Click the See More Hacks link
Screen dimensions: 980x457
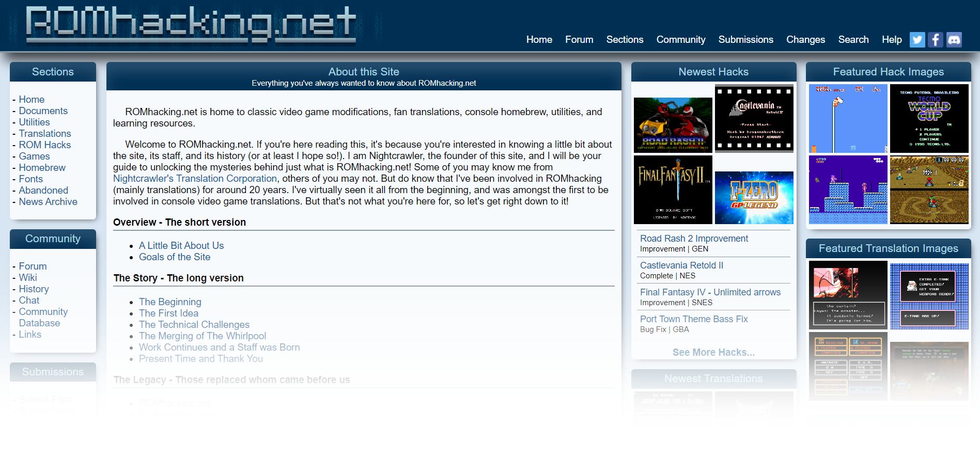tap(713, 353)
